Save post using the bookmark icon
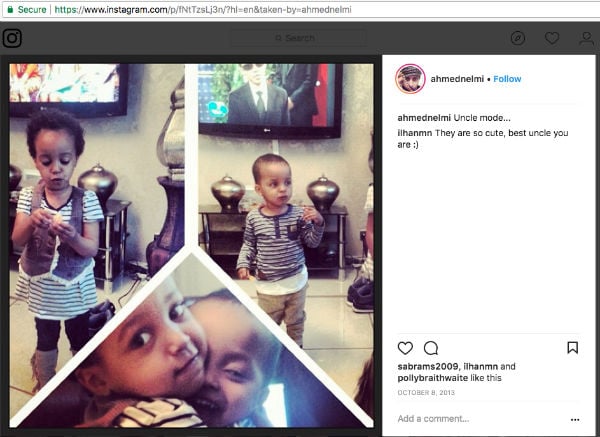 click(x=572, y=347)
